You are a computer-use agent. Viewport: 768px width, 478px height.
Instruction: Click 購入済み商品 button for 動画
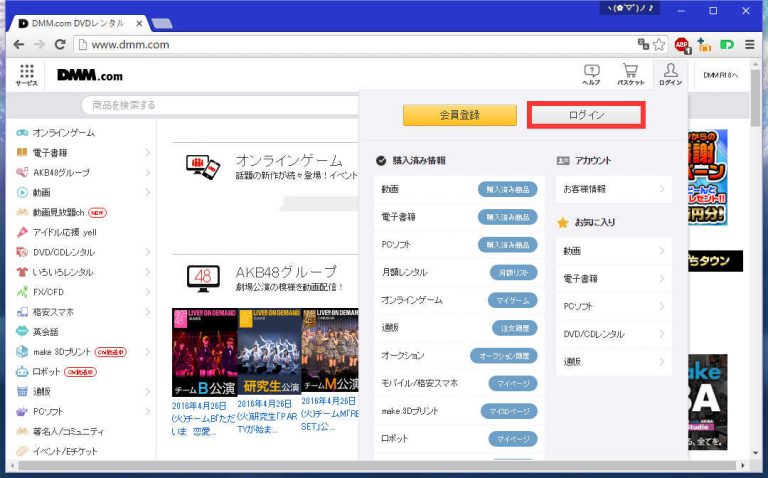507,189
